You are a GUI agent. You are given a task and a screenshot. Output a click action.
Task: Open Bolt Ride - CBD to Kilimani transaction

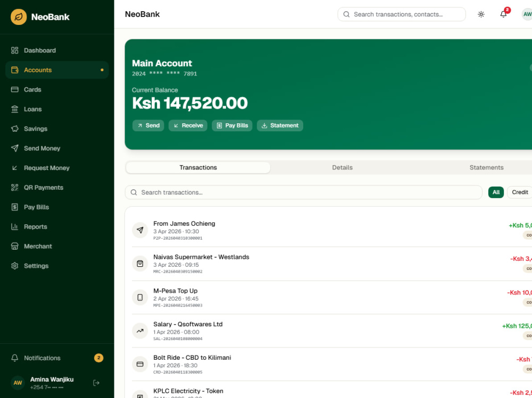tap(332, 364)
